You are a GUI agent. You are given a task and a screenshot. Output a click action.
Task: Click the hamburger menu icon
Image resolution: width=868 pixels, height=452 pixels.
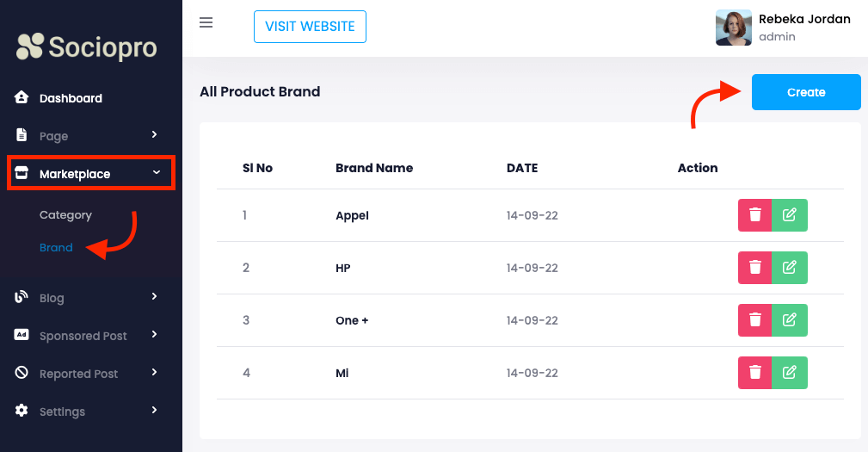pyautogui.click(x=206, y=22)
